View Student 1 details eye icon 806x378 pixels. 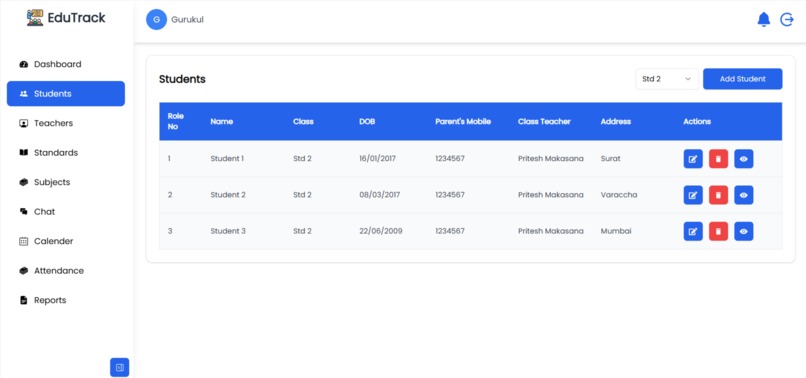[743, 159]
